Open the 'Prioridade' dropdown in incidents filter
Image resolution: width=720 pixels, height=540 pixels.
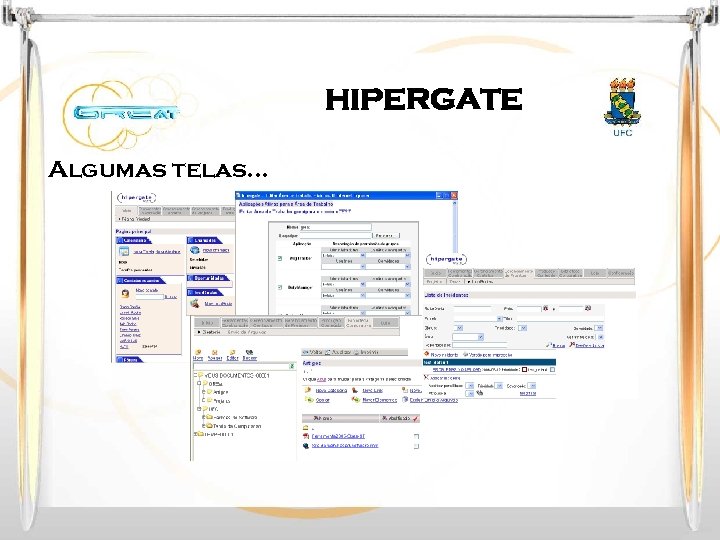click(522, 328)
